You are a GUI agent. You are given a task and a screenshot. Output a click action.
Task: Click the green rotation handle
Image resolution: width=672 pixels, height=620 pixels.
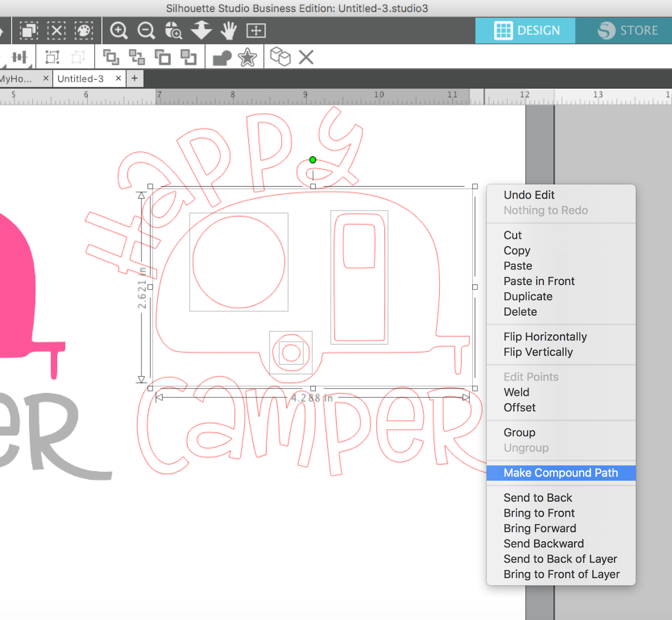point(312,160)
